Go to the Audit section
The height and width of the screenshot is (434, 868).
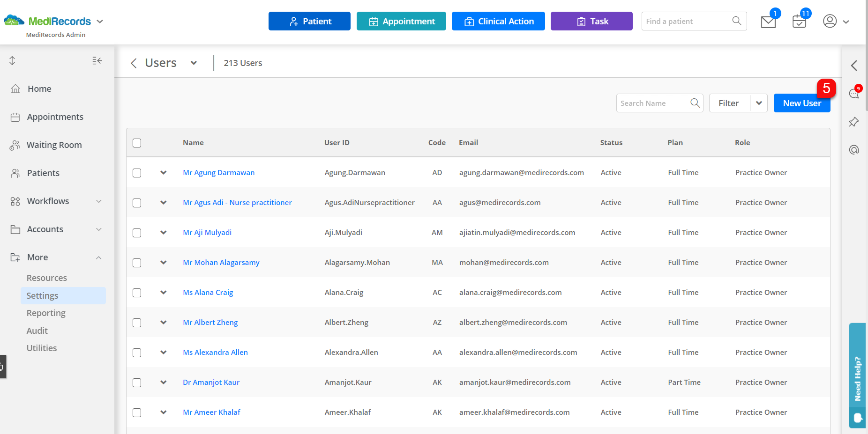[x=37, y=331]
